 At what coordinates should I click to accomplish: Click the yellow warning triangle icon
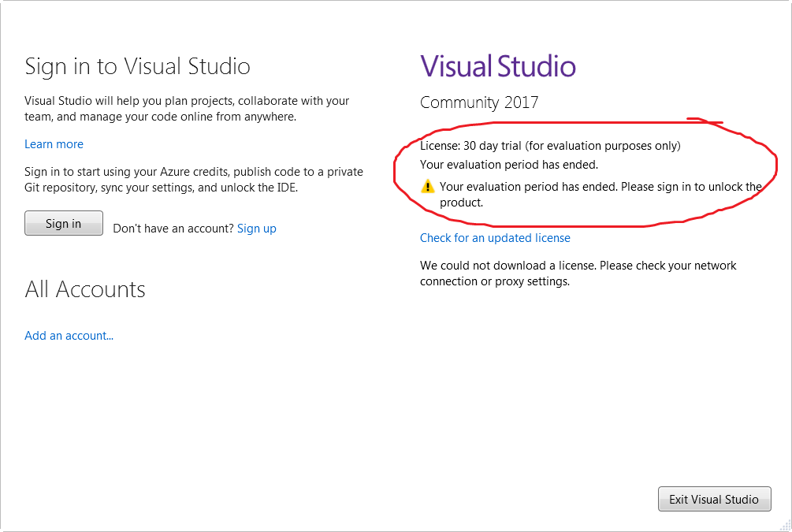pos(427,187)
